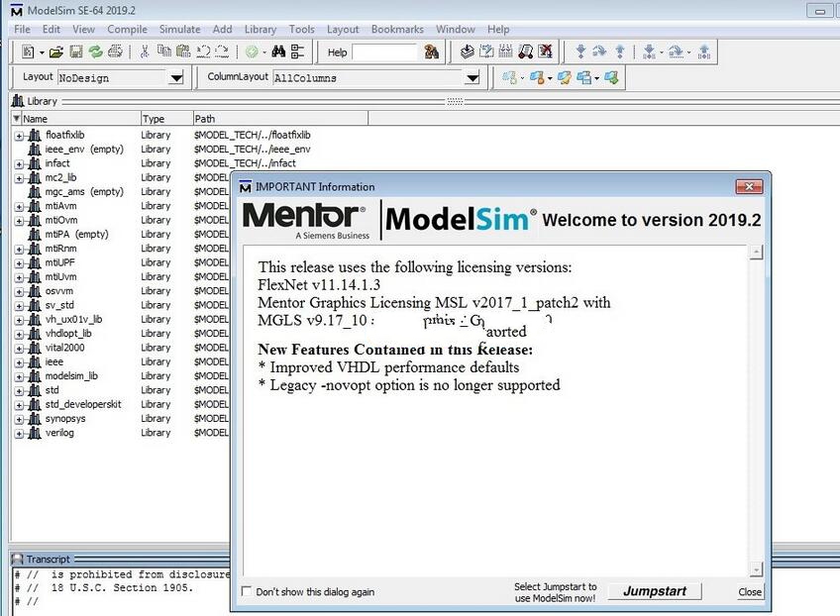This screenshot has width=840, height=616.
Task: Tick 'Don't show this dialog again' checkbox
Action: click(x=247, y=591)
